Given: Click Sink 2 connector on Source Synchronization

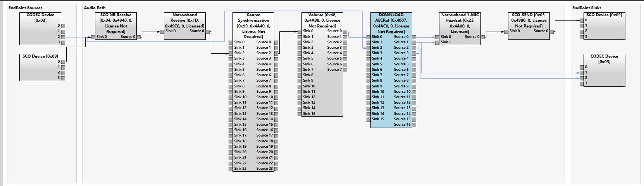Looking at the screenshot, I should pos(231,53).
